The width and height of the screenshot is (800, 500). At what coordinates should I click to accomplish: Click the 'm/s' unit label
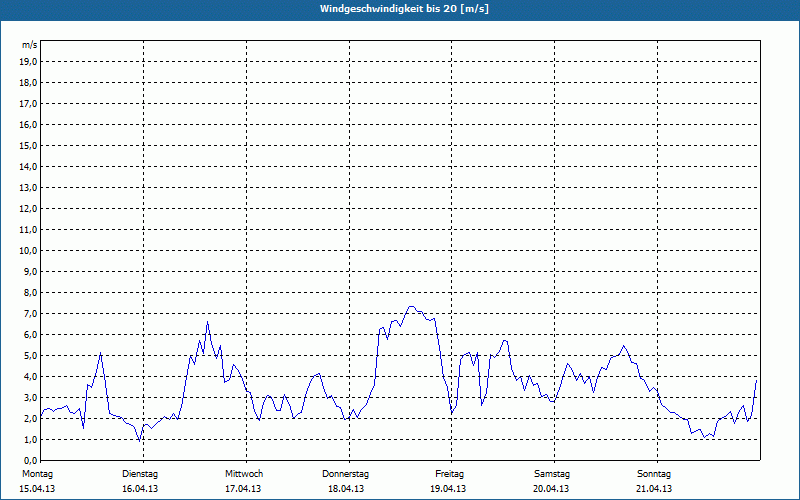coord(30,45)
